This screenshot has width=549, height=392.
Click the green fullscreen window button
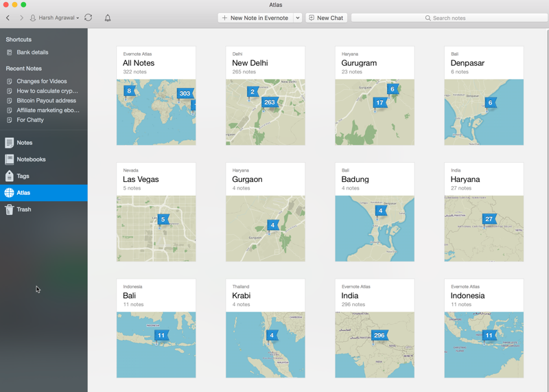coord(23,5)
